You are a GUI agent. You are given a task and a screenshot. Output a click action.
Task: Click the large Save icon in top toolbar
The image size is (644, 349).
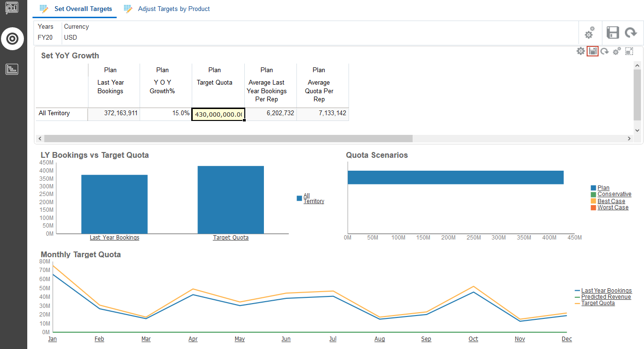pyautogui.click(x=612, y=33)
